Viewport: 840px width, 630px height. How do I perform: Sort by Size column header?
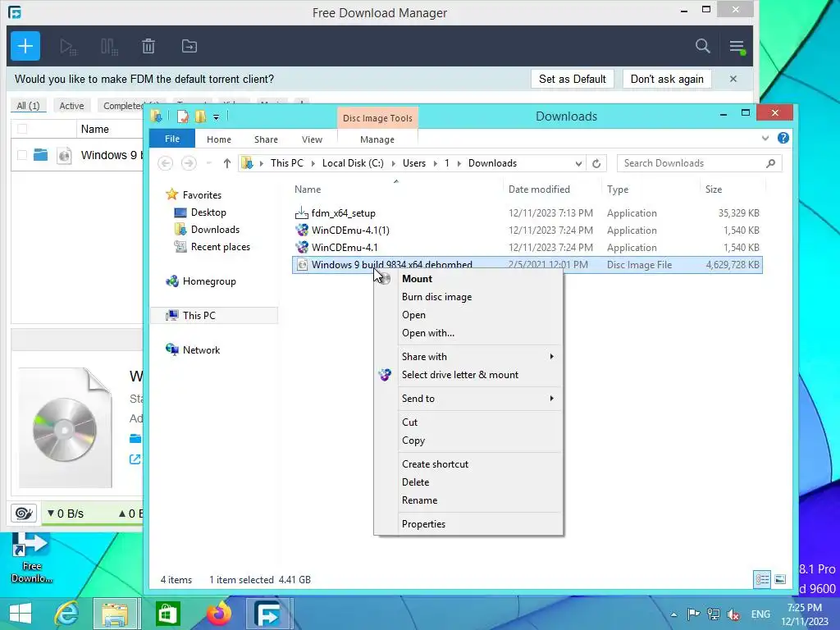click(713, 189)
